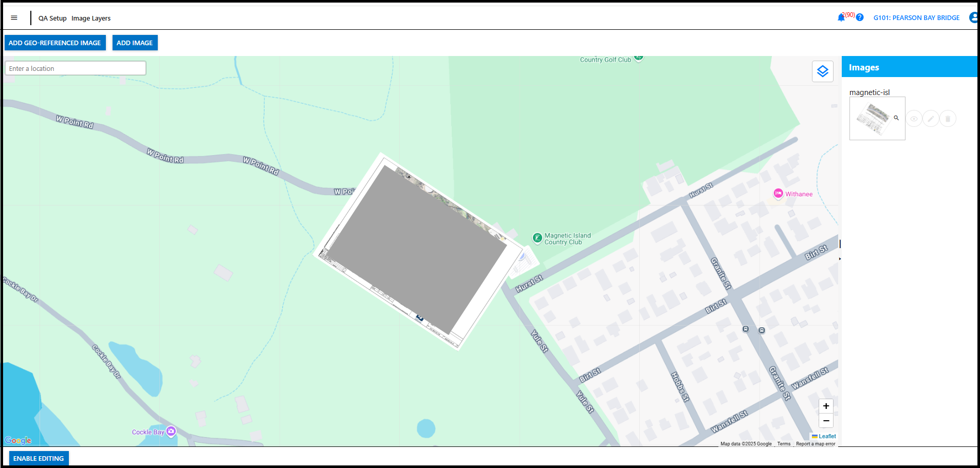Go to QA Setup breadcrumb
This screenshot has width=980, height=468.
[x=52, y=18]
